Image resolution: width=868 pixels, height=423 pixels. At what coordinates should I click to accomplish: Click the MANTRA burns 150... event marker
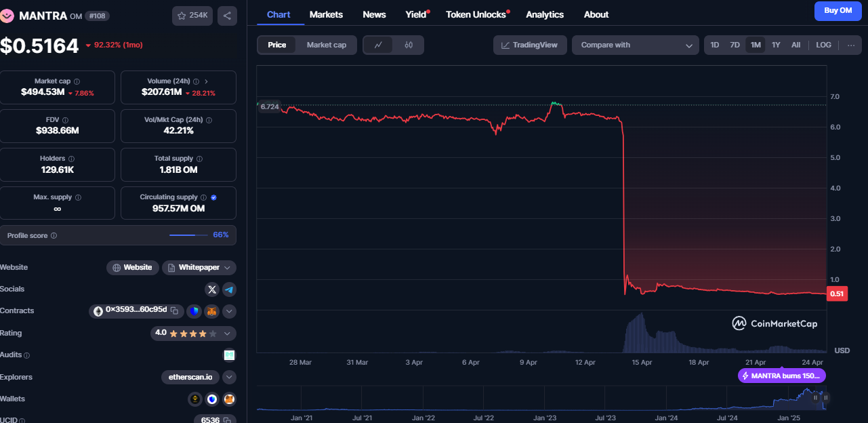782,376
